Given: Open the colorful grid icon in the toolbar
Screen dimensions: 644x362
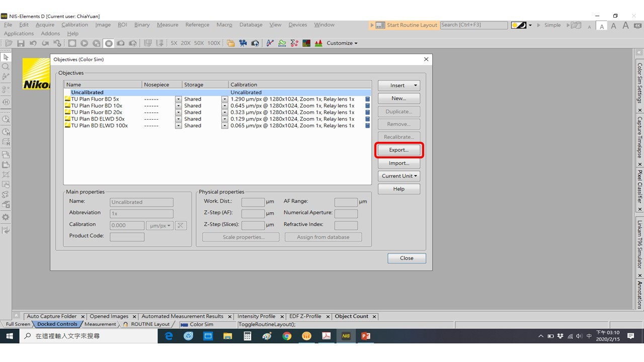Looking at the screenshot, I should click(x=306, y=43).
